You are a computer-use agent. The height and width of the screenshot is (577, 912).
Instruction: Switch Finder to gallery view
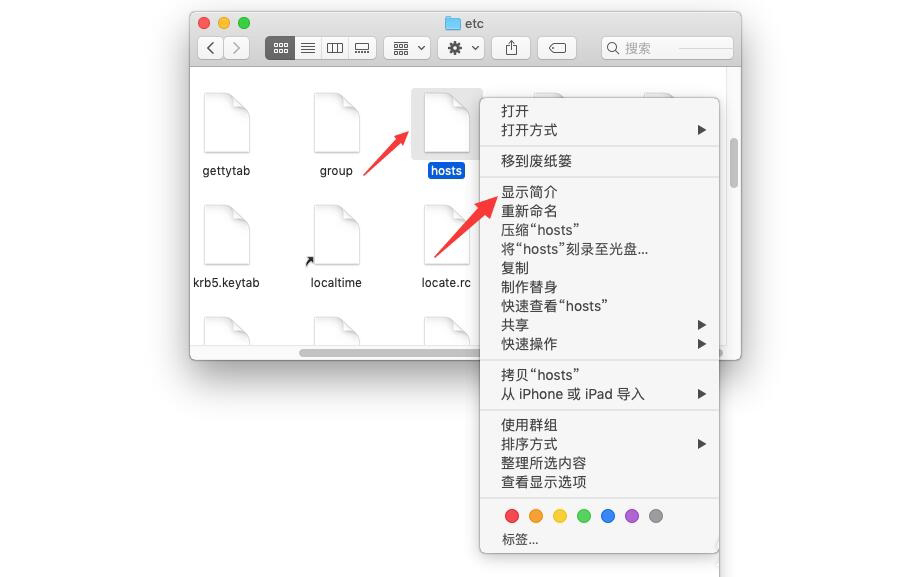click(x=362, y=48)
